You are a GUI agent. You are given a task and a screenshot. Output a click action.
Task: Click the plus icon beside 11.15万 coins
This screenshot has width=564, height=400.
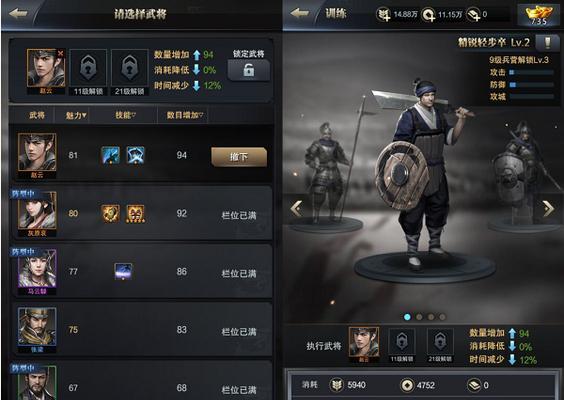(x=428, y=15)
